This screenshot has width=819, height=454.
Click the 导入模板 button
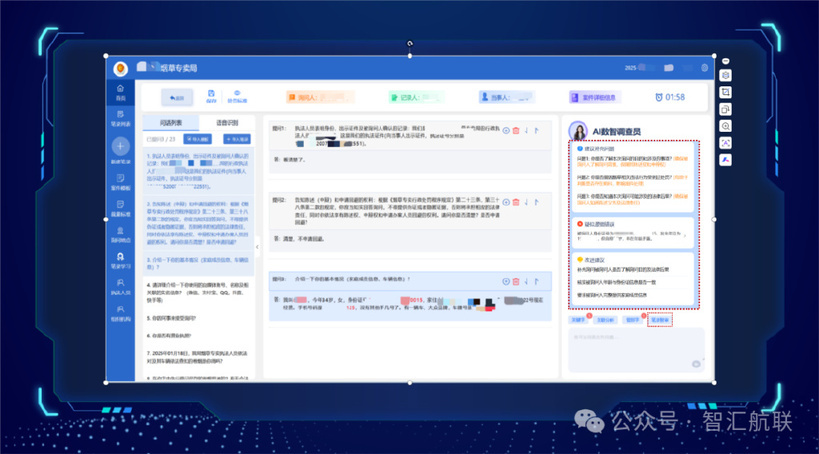pos(197,139)
